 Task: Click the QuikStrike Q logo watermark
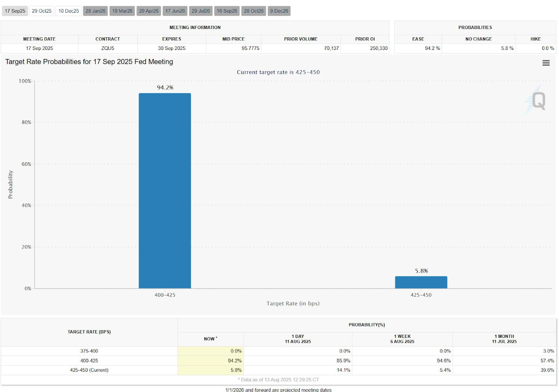(536, 100)
